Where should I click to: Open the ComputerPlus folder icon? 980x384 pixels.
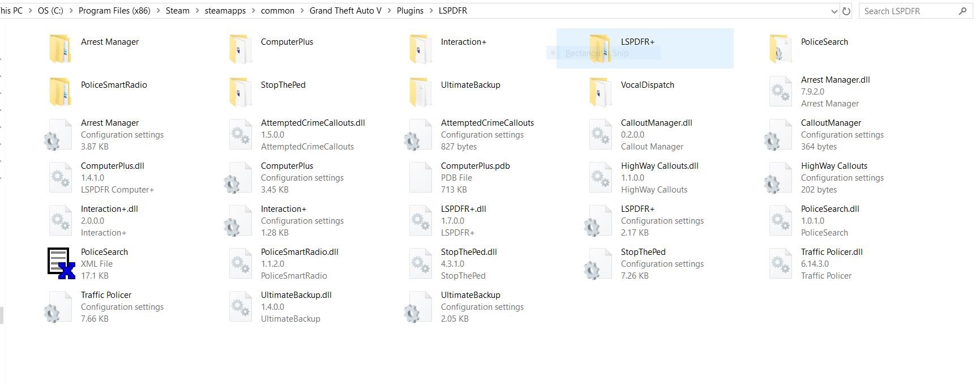coord(240,48)
